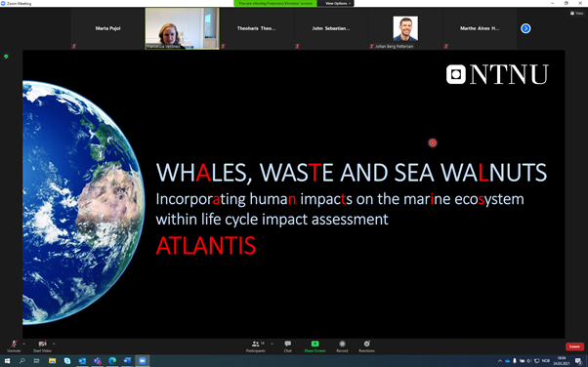
Task: Click the 'WHALES, WASTE AND SEA WALNUTS' heading
Action: pyautogui.click(x=352, y=173)
